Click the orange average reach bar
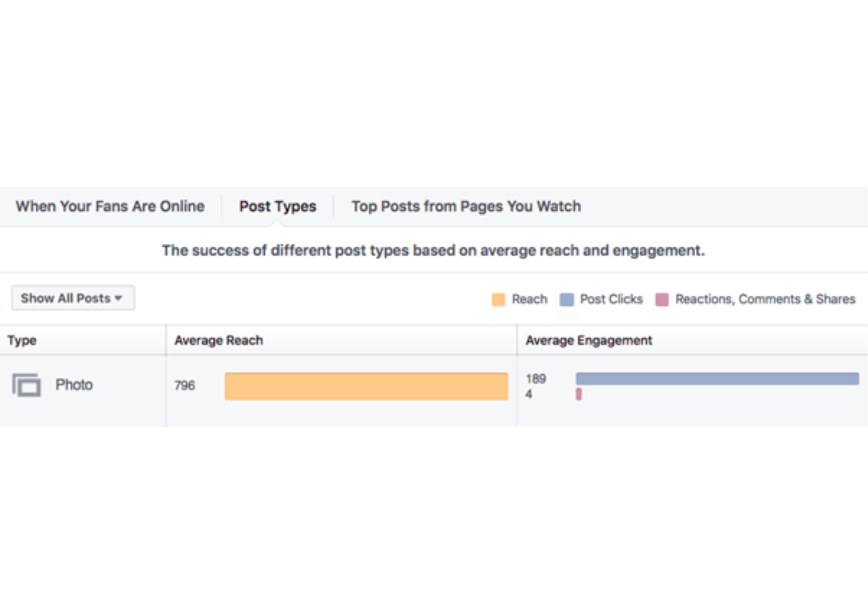Screen dimensions: 868x614 [366, 386]
